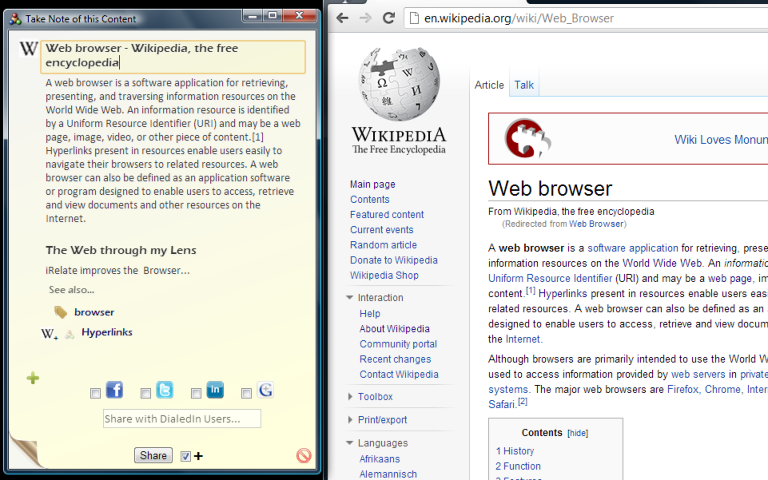Viewport: 768px width, 480px height.
Task: Enable the Facebook sharing checkbox
Action: [x=96, y=393]
